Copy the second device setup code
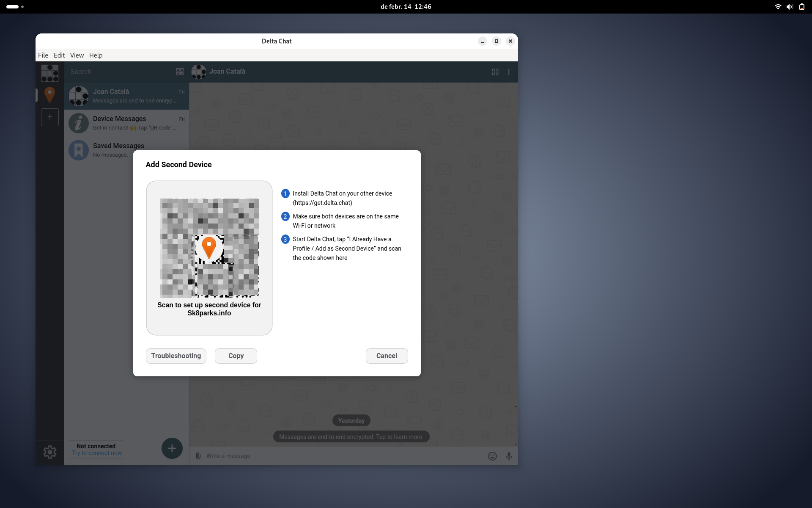Image resolution: width=812 pixels, height=508 pixels. [x=236, y=356]
